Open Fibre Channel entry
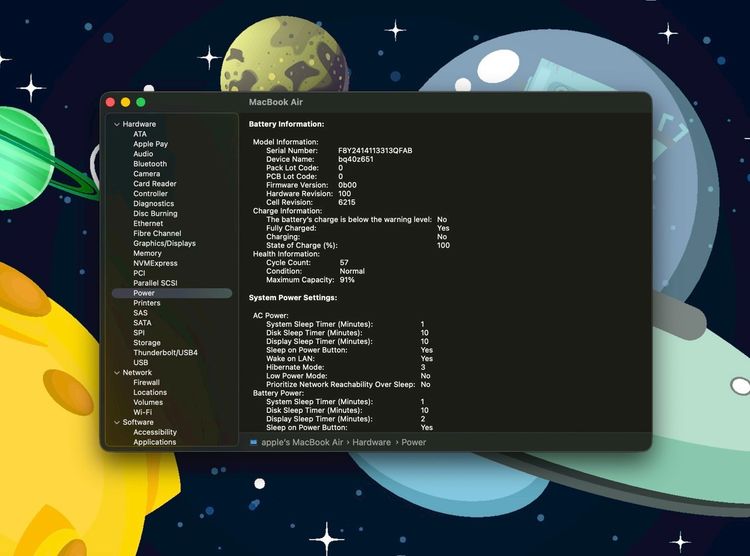 pos(157,234)
